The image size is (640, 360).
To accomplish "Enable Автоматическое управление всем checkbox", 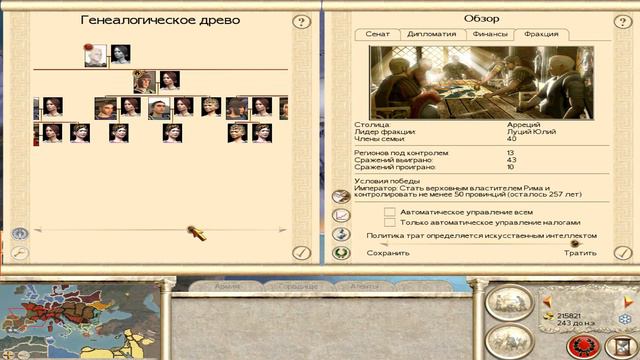I will 390,212.
